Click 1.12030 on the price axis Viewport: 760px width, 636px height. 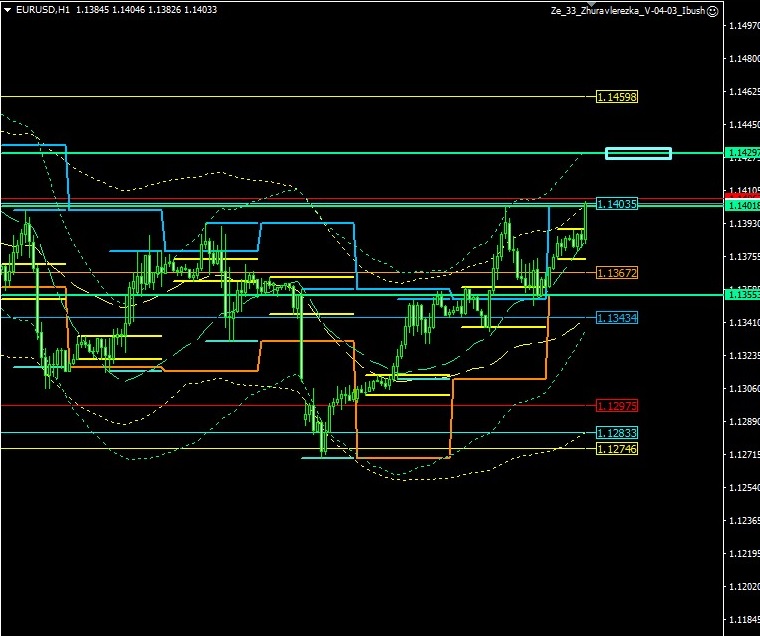(x=742, y=585)
